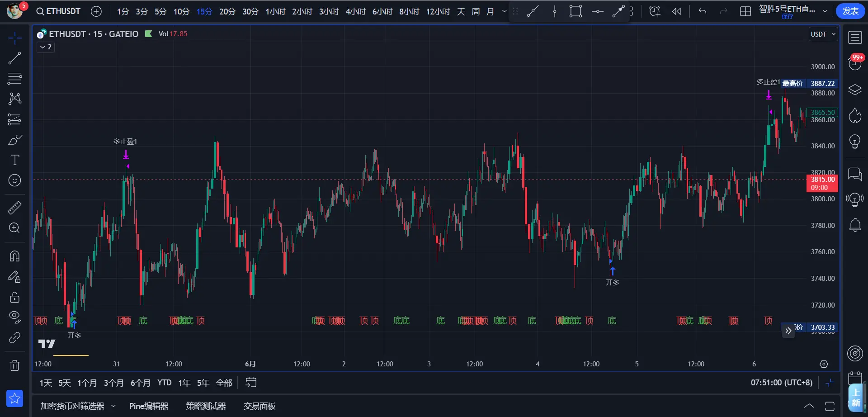Click the scroll-to-latest-bar arrows button
Image resolution: width=868 pixels, height=417 pixels.
click(x=788, y=331)
